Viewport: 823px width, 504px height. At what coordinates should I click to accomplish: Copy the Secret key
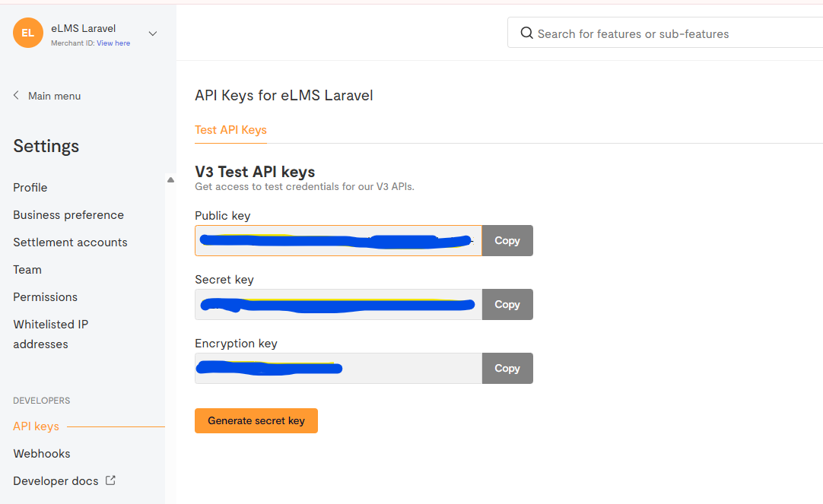tap(507, 304)
